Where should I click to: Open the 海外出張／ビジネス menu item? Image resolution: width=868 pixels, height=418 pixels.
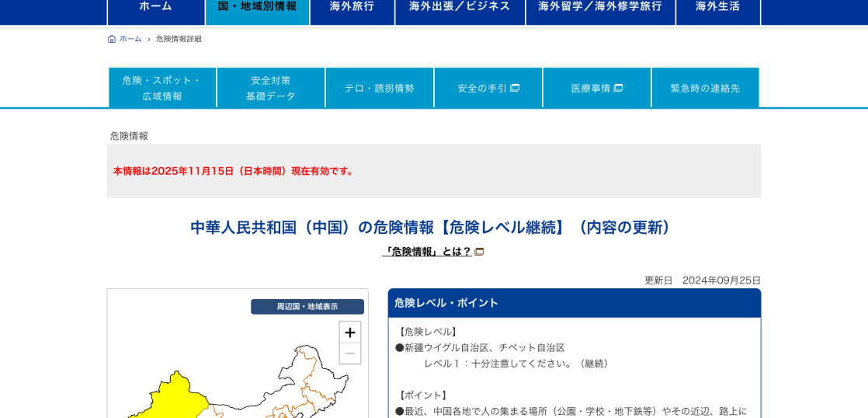pyautogui.click(x=460, y=8)
